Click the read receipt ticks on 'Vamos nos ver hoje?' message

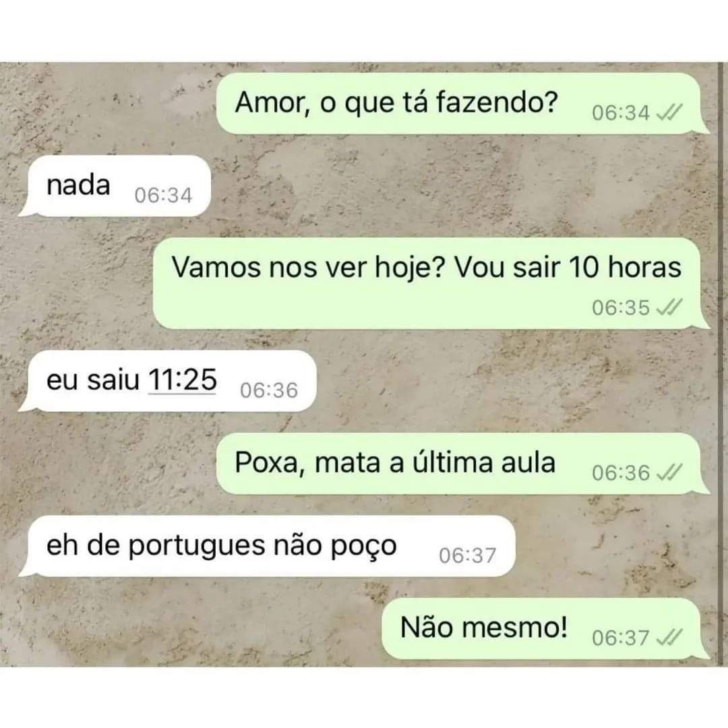point(669,307)
